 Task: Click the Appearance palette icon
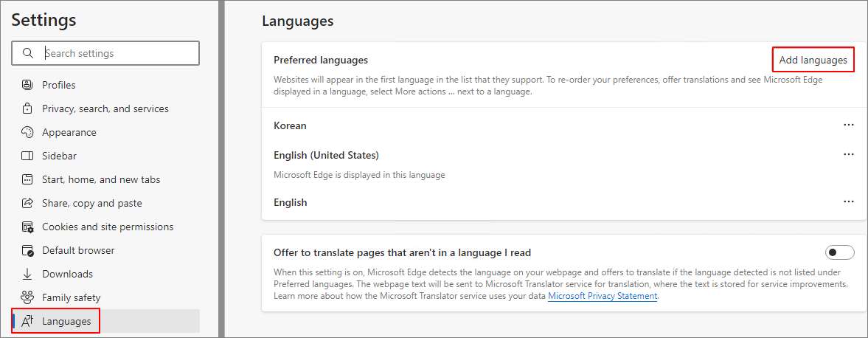point(27,132)
